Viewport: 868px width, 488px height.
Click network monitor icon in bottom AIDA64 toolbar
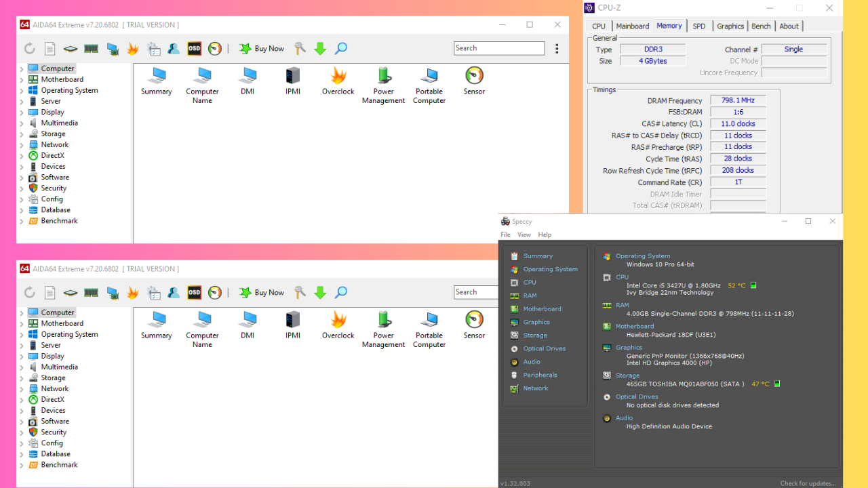[113, 293]
